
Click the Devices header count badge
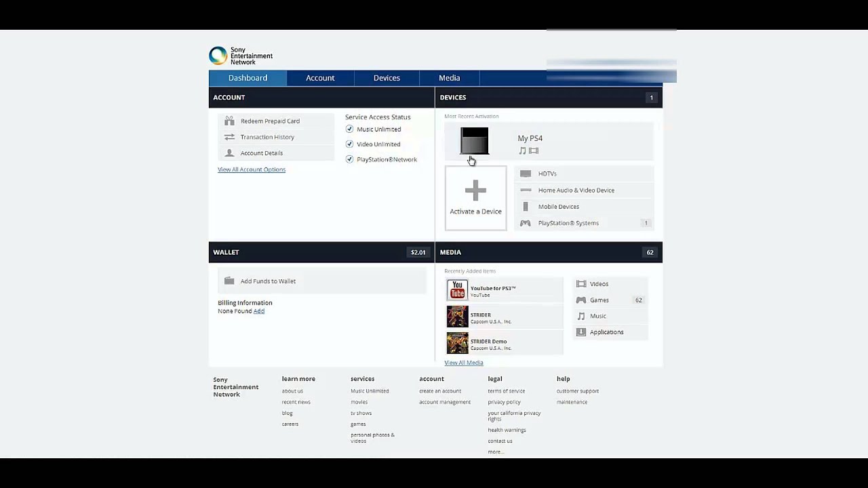pyautogui.click(x=651, y=98)
